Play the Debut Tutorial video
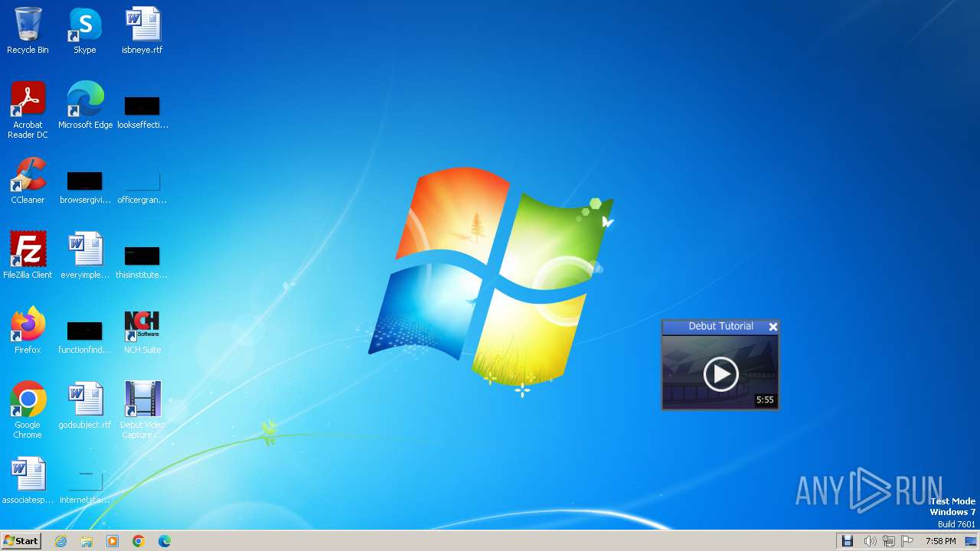Viewport: 980px width, 551px height. pyautogui.click(x=720, y=373)
